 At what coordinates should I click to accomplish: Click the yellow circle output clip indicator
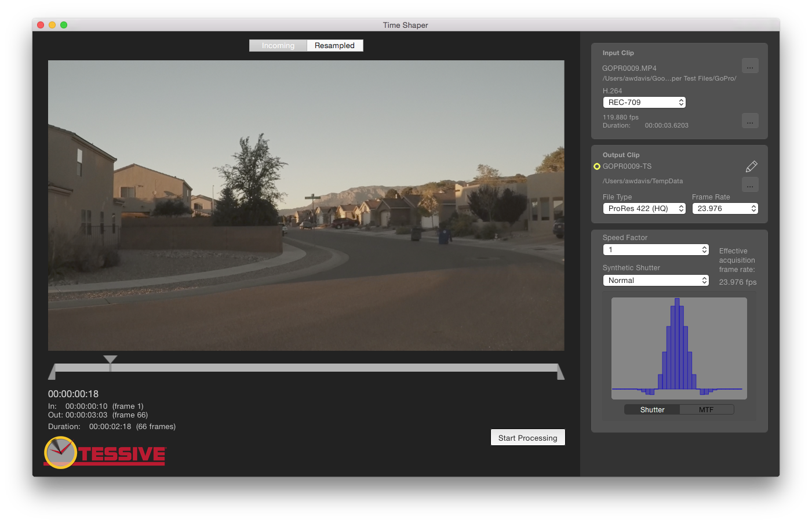[596, 166]
